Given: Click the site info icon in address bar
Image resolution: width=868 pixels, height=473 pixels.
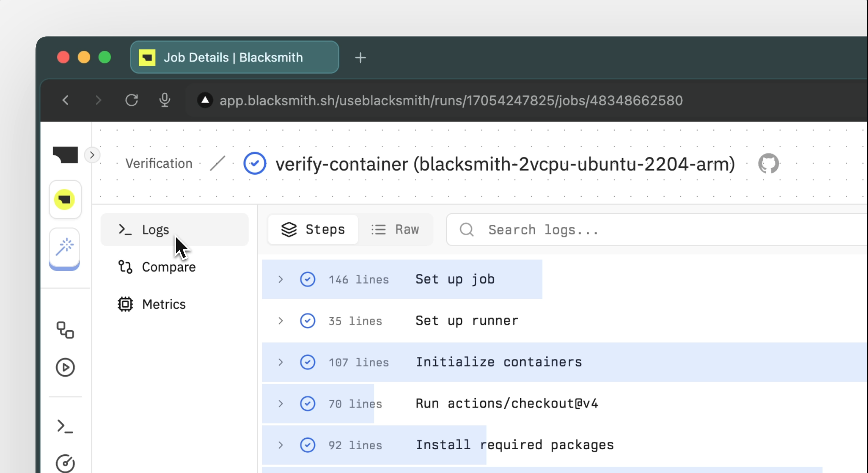Looking at the screenshot, I should (205, 100).
